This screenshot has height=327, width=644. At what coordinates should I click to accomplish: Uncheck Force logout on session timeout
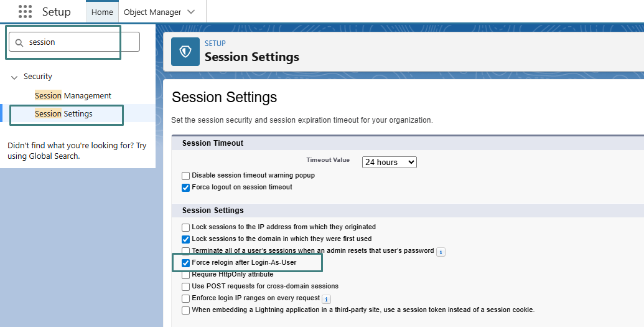[x=185, y=187]
